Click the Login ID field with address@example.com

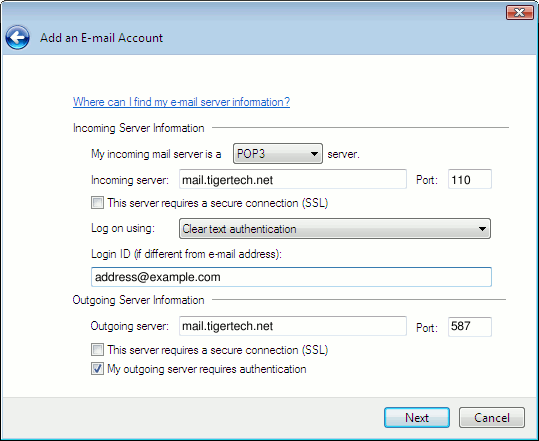(292, 277)
